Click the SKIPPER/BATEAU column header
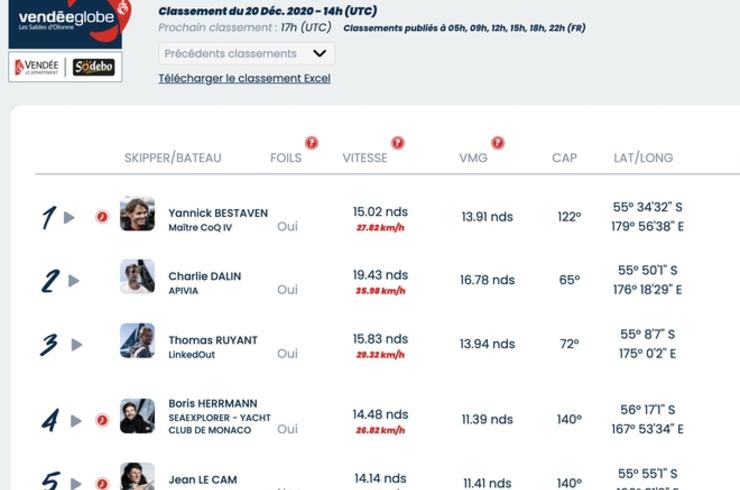This screenshot has height=490, width=740. click(173, 158)
